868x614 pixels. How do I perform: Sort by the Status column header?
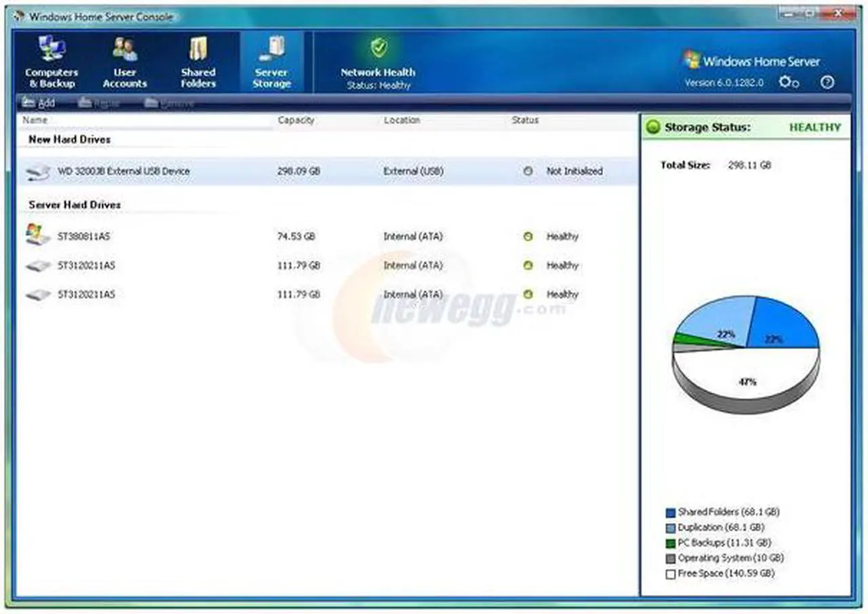click(525, 120)
